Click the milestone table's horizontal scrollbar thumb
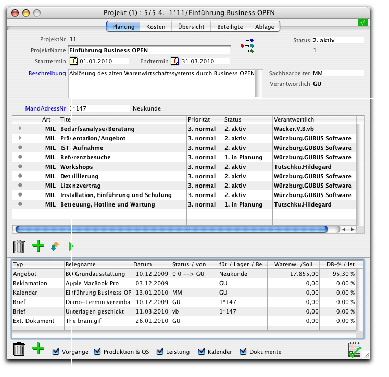This screenshot has height=377, width=389. (x=172, y=229)
